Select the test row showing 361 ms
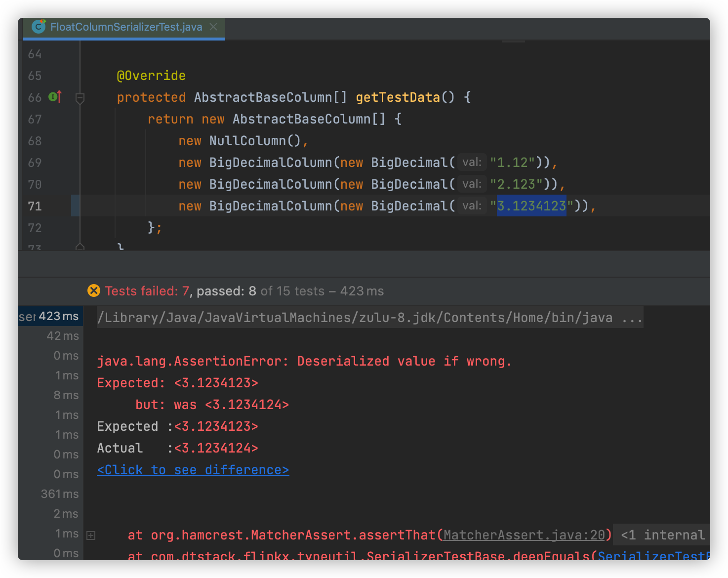This screenshot has width=728, height=578. 50,494
